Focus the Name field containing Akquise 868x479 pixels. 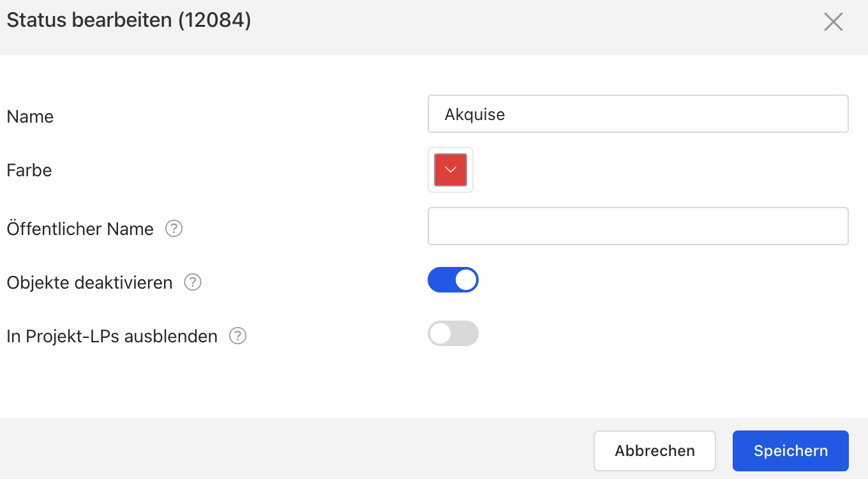[x=638, y=114]
